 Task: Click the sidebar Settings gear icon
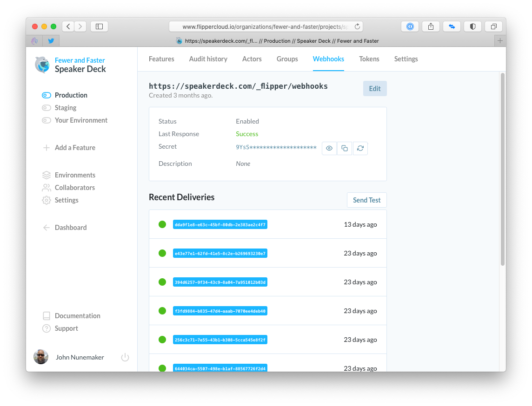click(47, 200)
